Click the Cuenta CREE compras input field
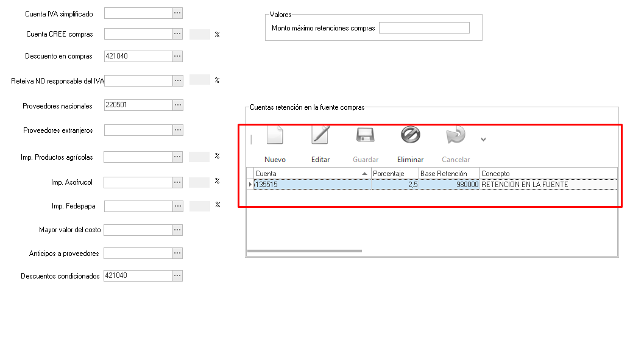Screen dimensions: 644x348 [x=138, y=34]
